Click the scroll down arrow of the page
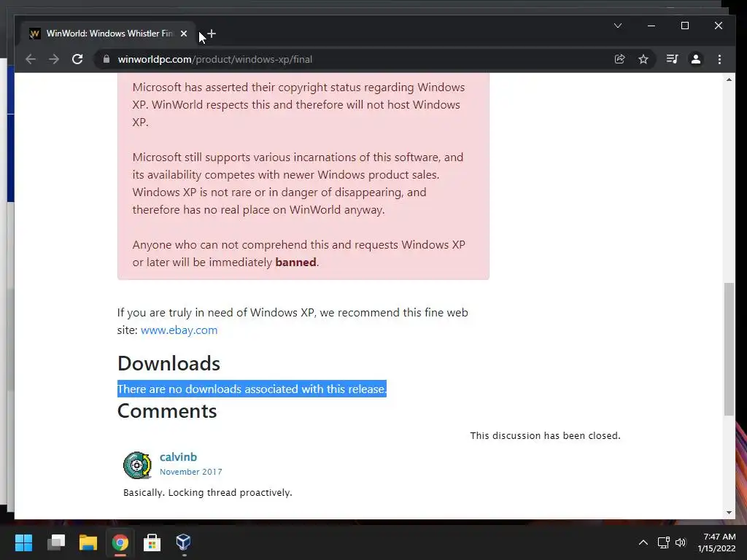The height and width of the screenshot is (560, 747). (x=729, y=513)
